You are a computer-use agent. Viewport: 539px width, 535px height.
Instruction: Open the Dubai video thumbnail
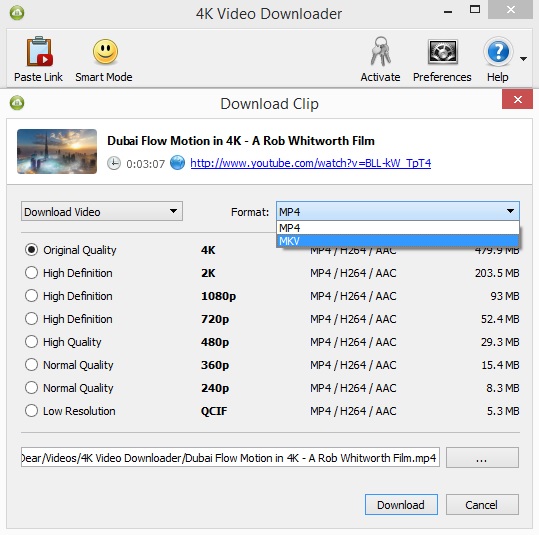[57, 151]
